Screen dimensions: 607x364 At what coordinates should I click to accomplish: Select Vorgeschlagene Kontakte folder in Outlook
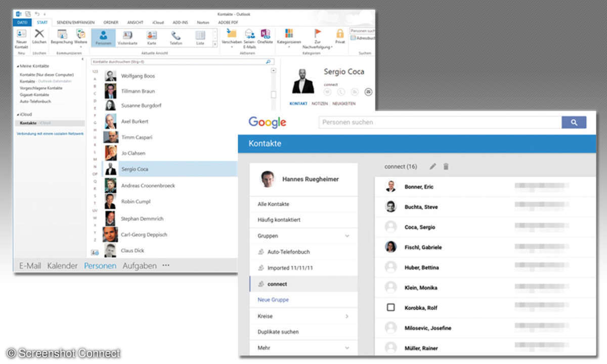[41, 88]
